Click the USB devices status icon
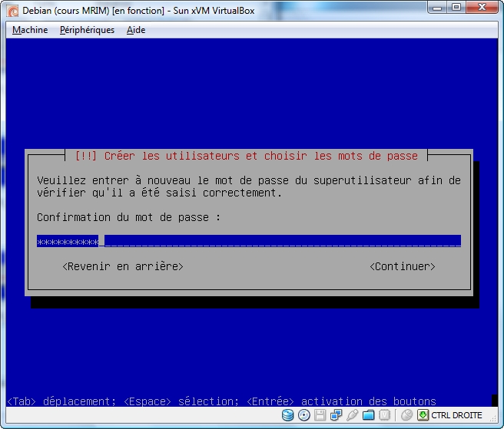The height and width of the screenshot is (429, 504). pos(353,415)
